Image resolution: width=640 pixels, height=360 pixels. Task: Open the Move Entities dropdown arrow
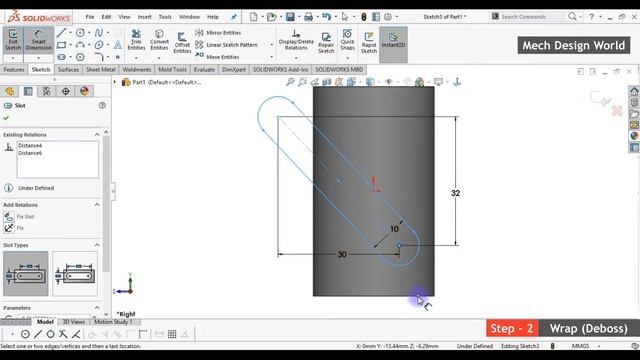click(x=272, y=57)
